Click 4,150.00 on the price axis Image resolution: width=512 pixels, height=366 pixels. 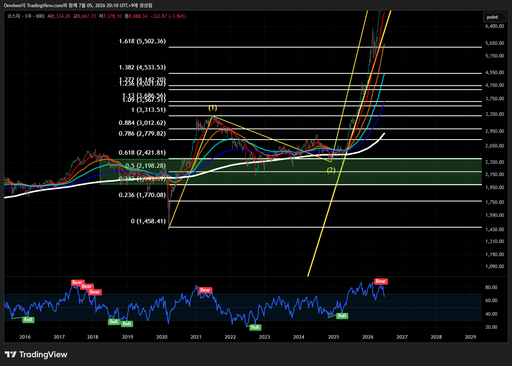(495, 85)
